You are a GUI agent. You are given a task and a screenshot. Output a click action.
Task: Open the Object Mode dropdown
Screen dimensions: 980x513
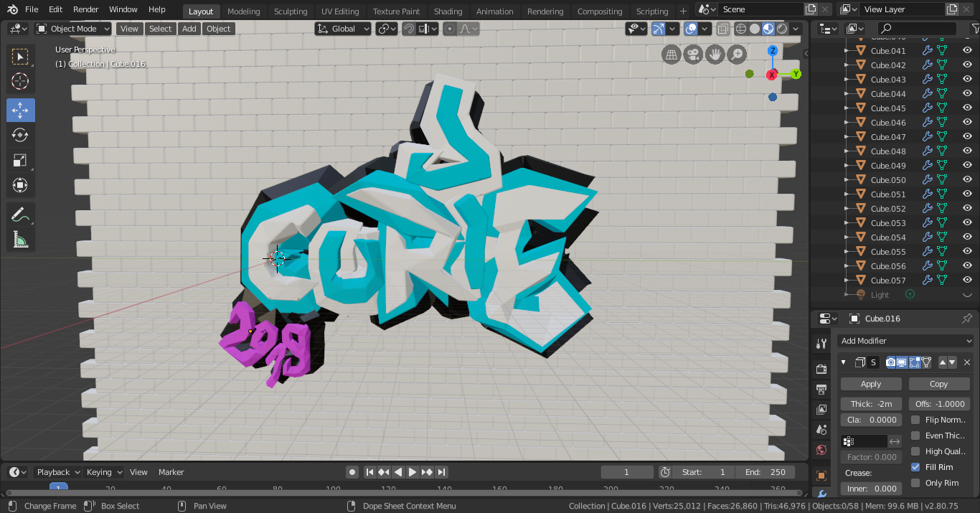tap(73, 29)
